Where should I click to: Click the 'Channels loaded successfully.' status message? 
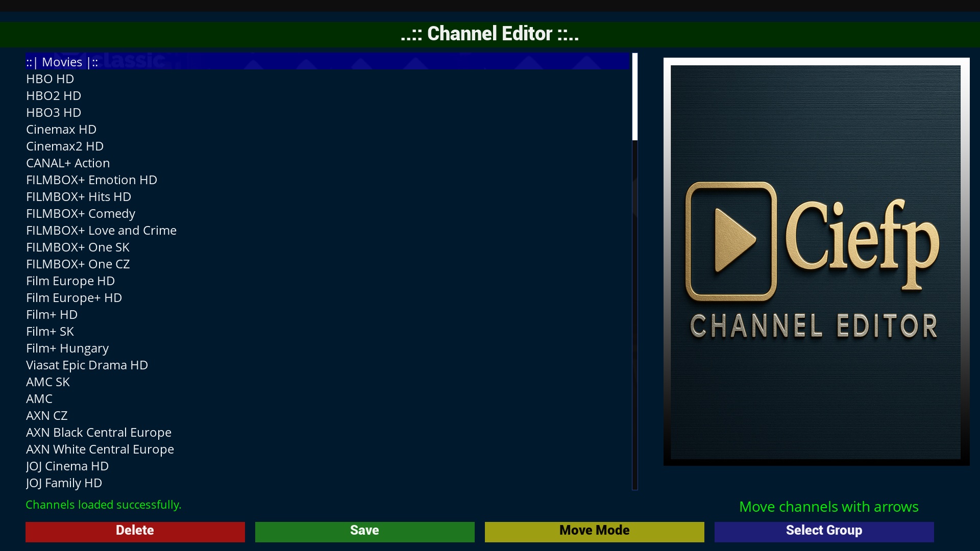(104, 505)
